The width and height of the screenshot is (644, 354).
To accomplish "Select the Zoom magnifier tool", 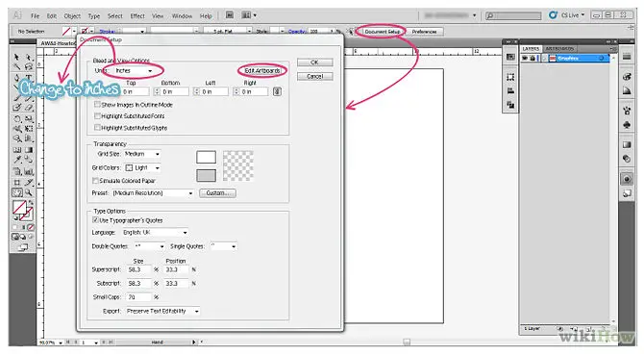I will [x=28, y=192].
